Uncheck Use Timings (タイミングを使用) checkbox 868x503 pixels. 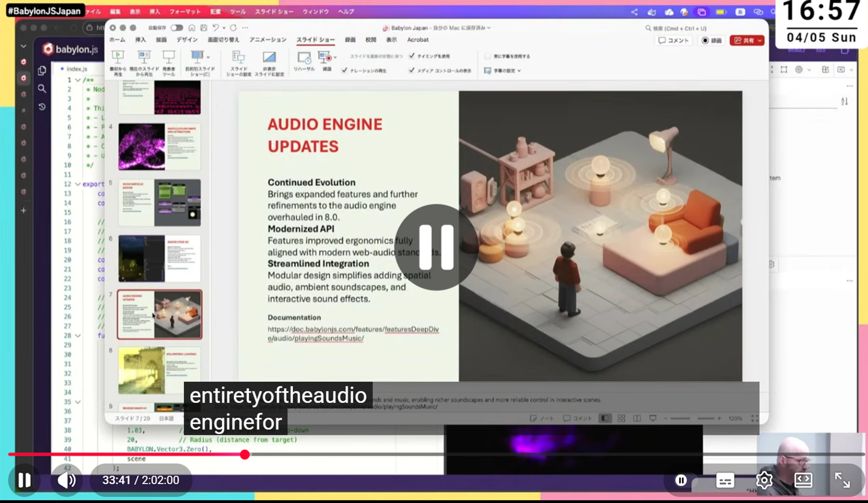[411, 56]
